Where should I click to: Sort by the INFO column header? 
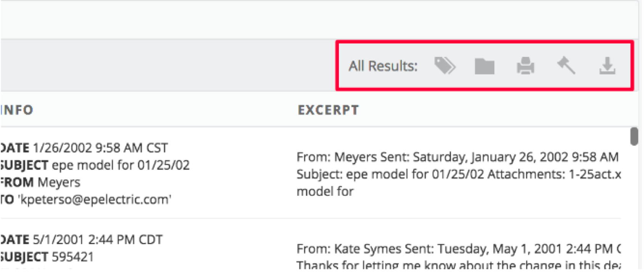[x=17, y=110]
